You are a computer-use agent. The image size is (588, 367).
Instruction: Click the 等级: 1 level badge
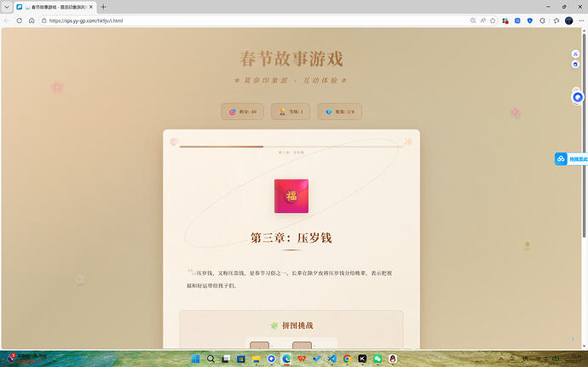point(291,112)
